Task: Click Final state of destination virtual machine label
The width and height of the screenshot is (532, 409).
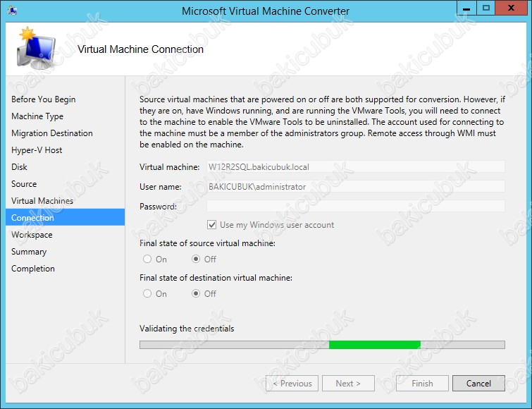Action: coord(216,278)
